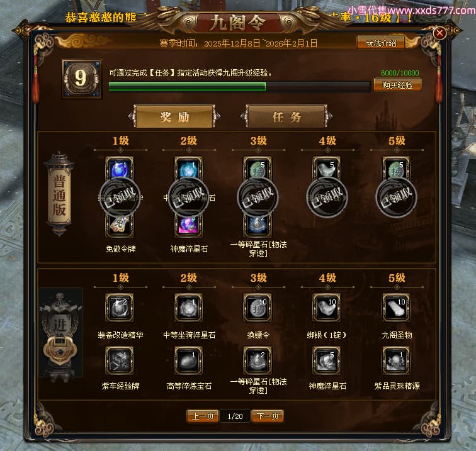Screen dimensions: 476x451
Task: Close the 九阁令 window
Action: (x=439, y=33)
